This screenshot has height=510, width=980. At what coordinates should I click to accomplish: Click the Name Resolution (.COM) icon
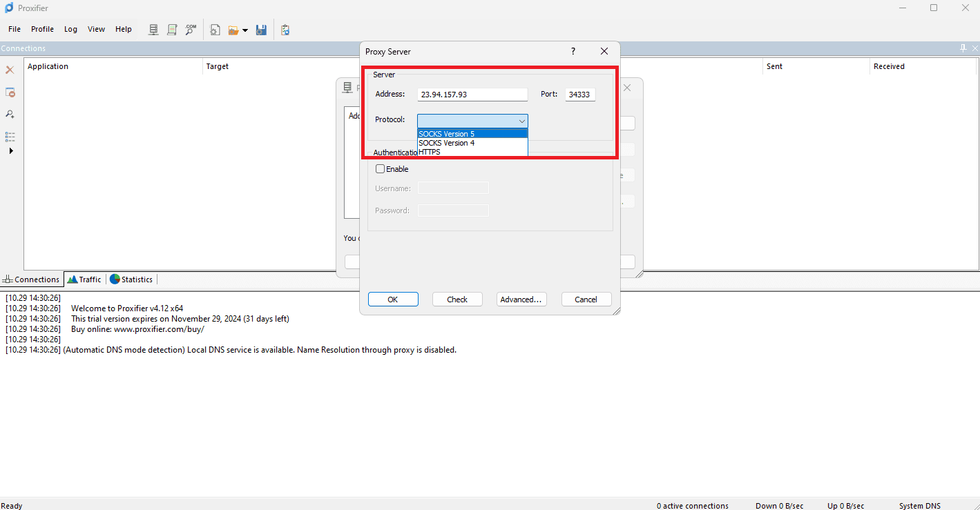pos(191,30)
